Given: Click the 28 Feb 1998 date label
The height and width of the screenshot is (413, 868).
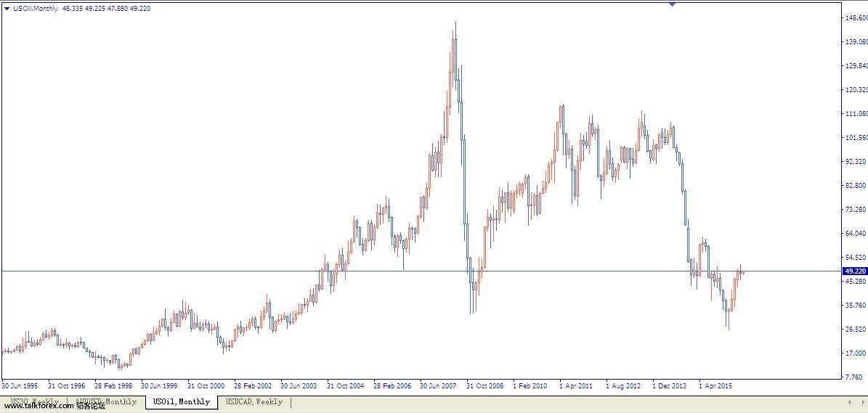Looking at the screenshot, I should [113, 386].
